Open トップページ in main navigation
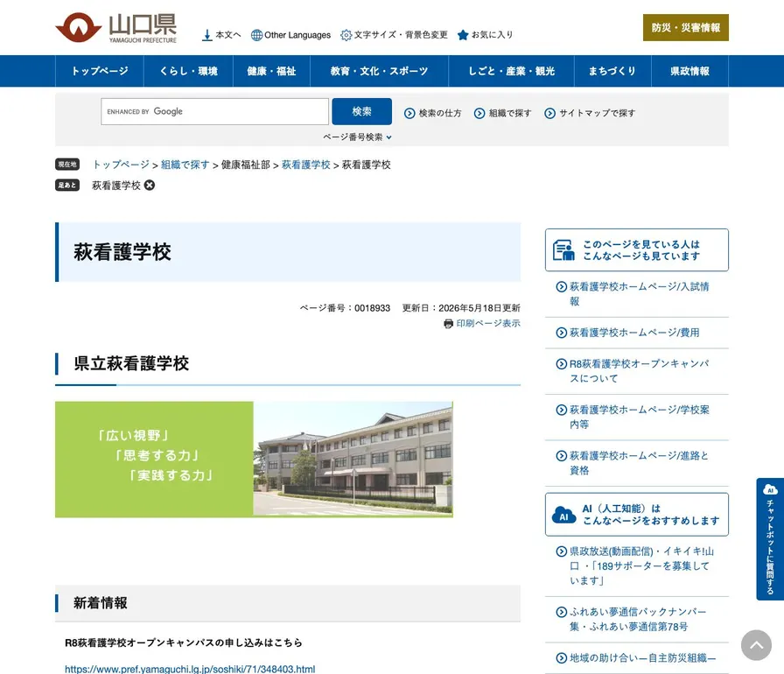This screenshot has width=784, height=674. pyautogui.click(x=100, y=71)
